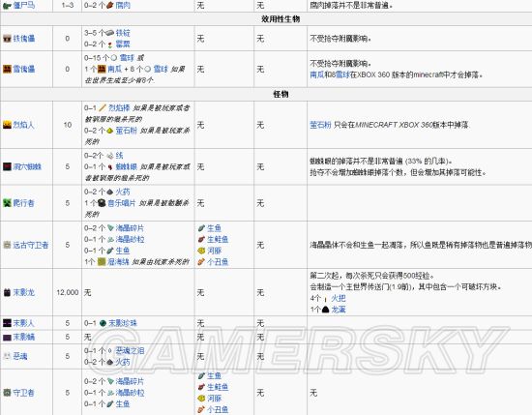This screenshot has width=532, height=415.
Task: Follow the 腐肉 link in the top row
Action: point(123,5)
